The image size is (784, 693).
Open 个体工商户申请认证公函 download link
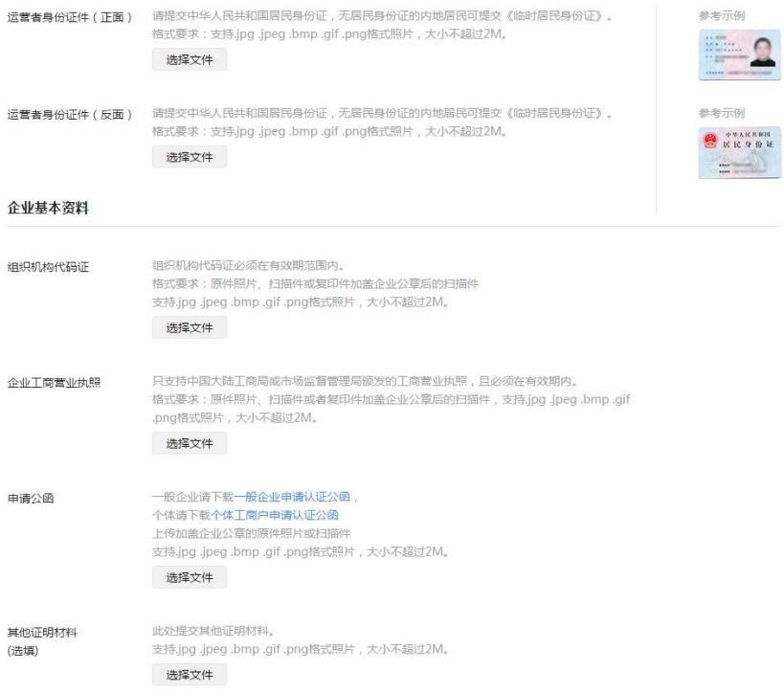[275, 515]
